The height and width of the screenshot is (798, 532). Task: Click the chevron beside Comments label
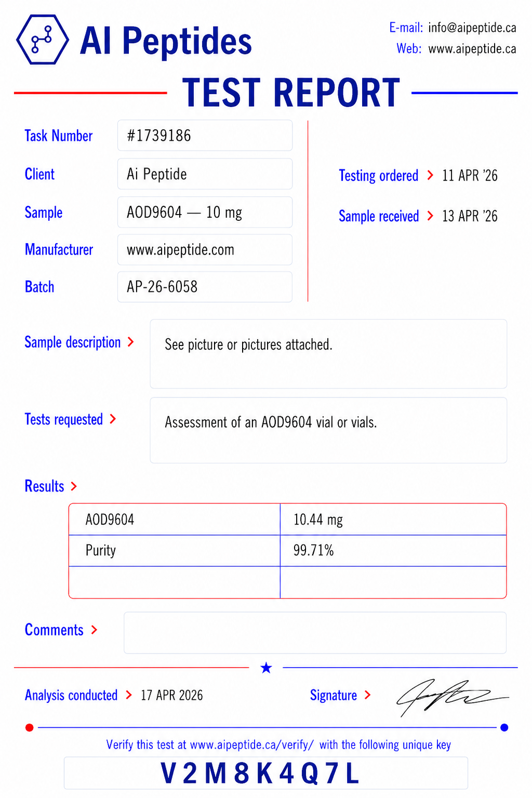click(x=94, y=630)
